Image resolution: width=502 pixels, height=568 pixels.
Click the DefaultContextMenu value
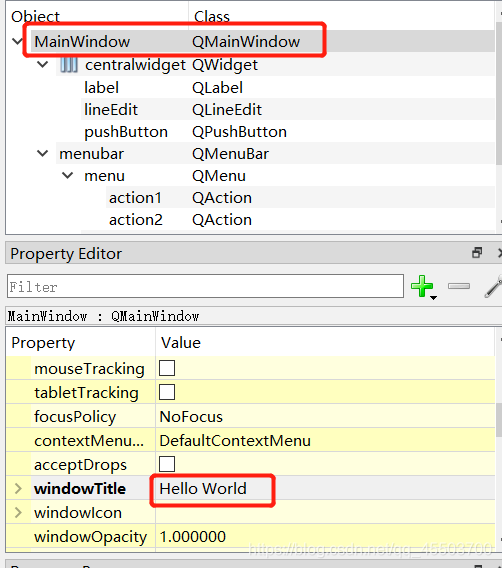pos(235,440)
